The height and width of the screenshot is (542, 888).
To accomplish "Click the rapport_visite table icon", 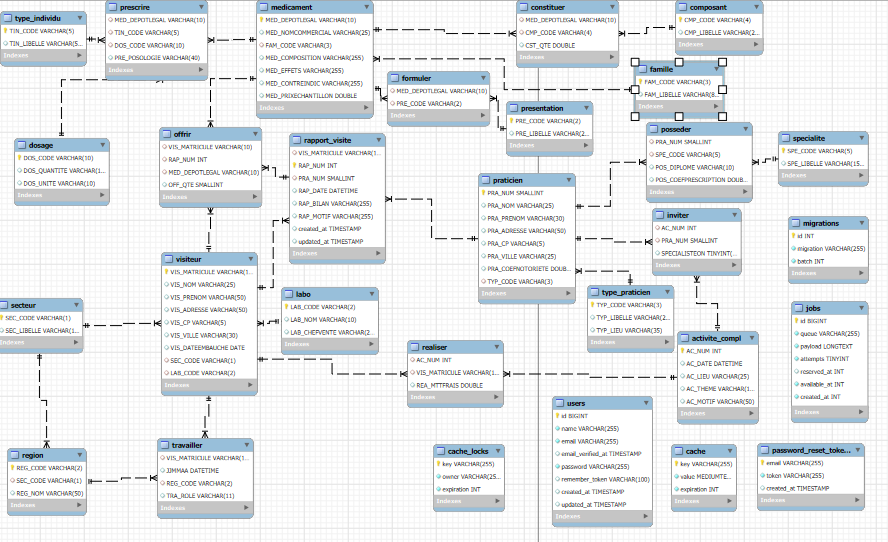I will click(298, 140).
